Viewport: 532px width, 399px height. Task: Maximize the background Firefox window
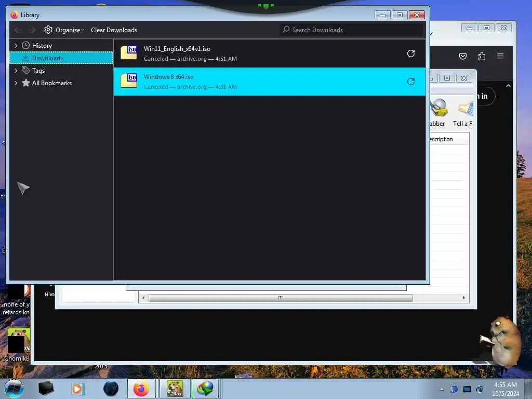click(x=486, y=28)
